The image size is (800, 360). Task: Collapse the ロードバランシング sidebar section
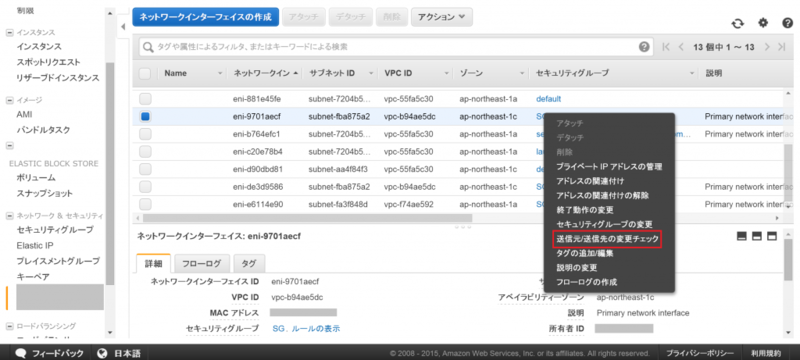tap(9, 326)
